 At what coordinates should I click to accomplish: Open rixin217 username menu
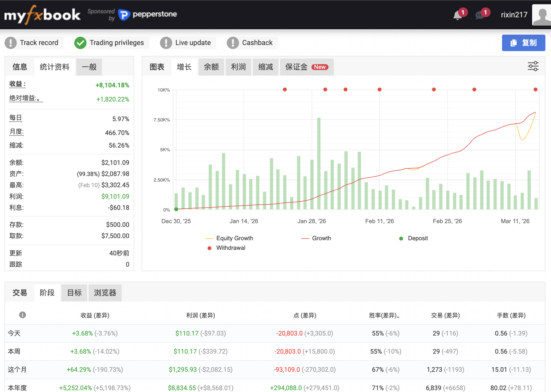click(514, 15)
